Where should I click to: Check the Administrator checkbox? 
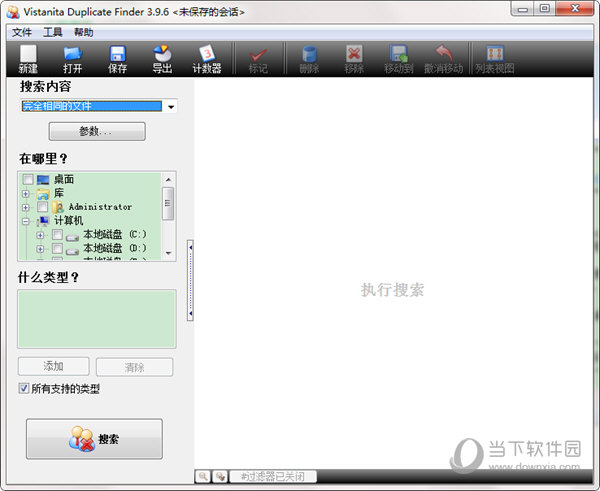pyautogui.click(x=42, y=207)
